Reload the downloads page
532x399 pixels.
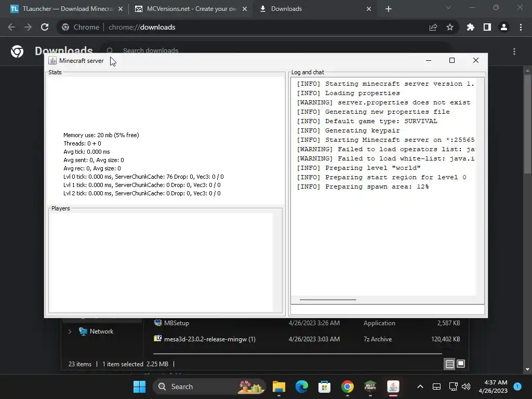tap(45, 27)
